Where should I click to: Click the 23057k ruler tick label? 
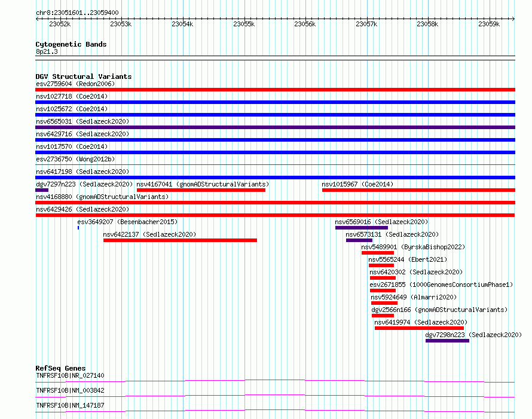(366, 24)
